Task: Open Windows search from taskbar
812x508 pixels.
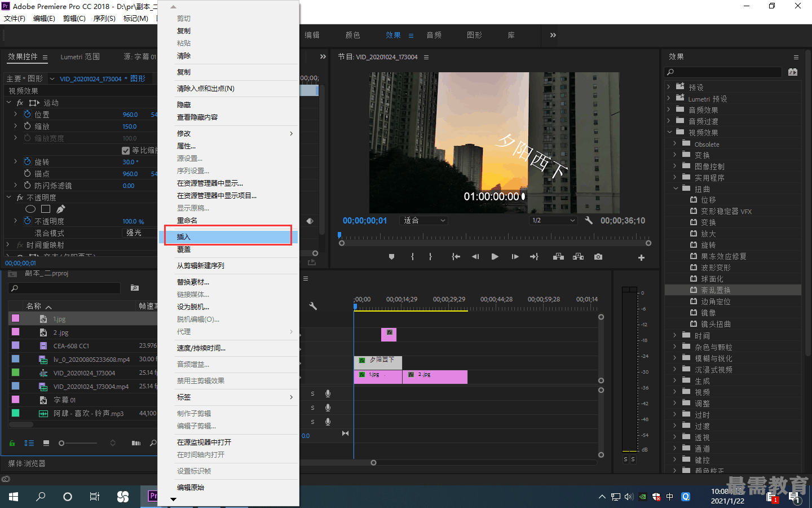Action: click(x=41, y=497)
